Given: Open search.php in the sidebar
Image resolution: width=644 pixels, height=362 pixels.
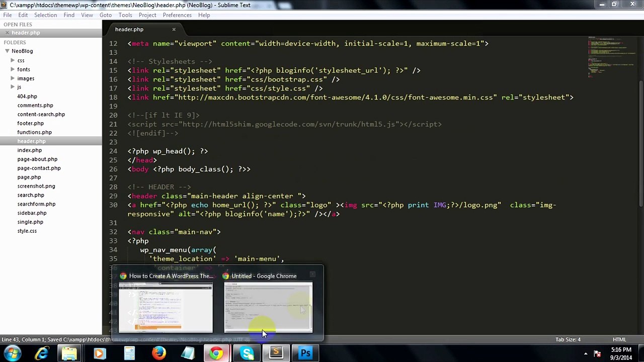Looking at the screenshot, I should tap(31, 195).
